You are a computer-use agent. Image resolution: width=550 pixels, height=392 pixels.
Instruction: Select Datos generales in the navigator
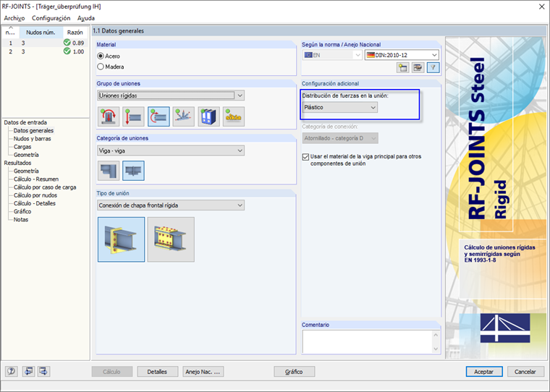click(34, 130)
